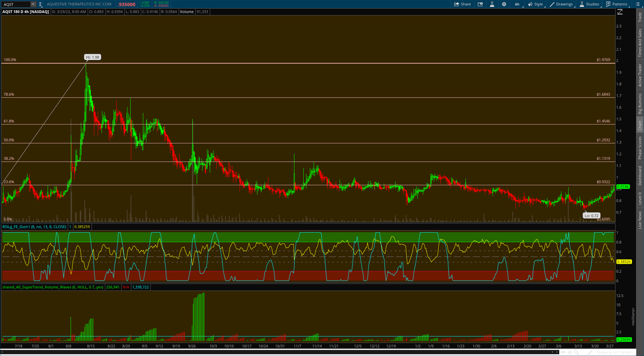This screenshot has width=644, height=356.
Task: Click the 0.385259 RSI study value
Action: click(83, 227)
